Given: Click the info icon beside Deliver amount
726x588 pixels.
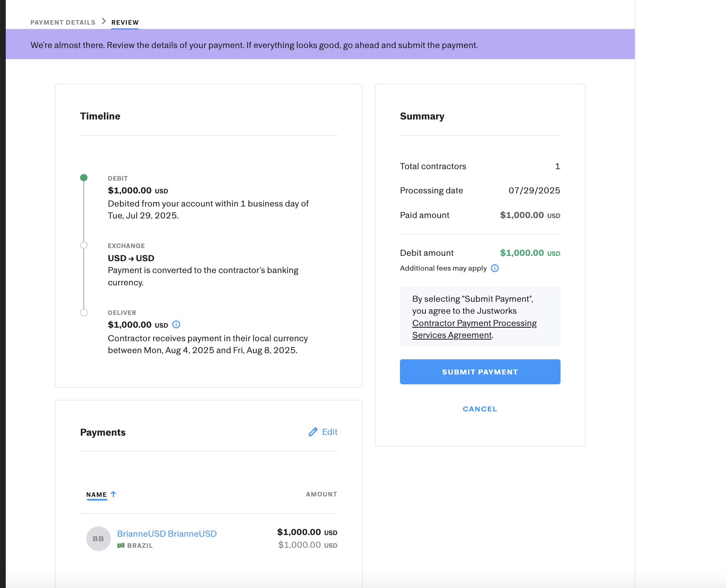Looking at the screenshot, I should (176, 324).
